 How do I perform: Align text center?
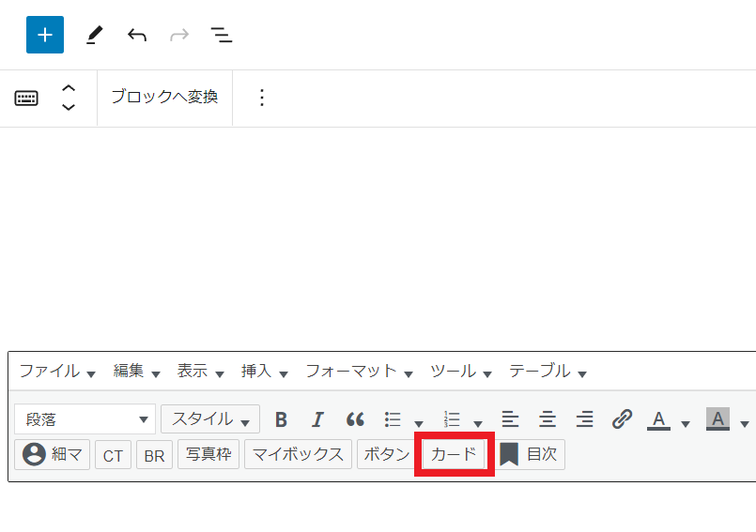click(548, 419)
